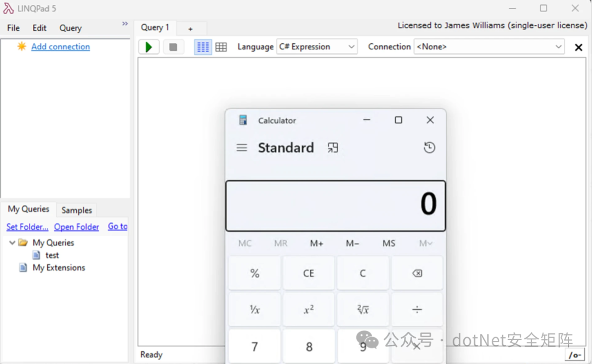Click the M- memory subtract button
Image resolution: width=592 pixels, height=364 pixels.
click(352, 243)
